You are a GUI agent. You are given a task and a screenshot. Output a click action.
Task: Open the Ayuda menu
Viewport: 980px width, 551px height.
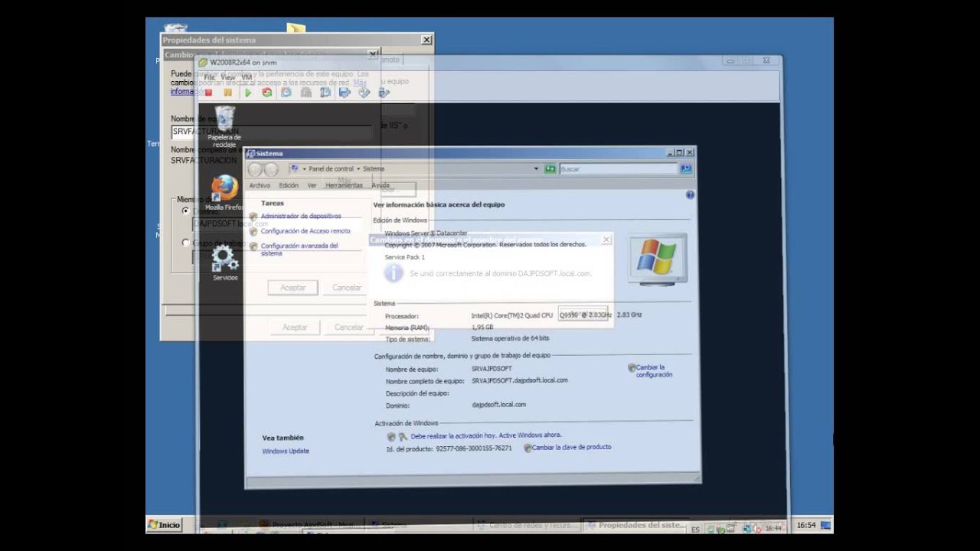click(x=381, y=185)
